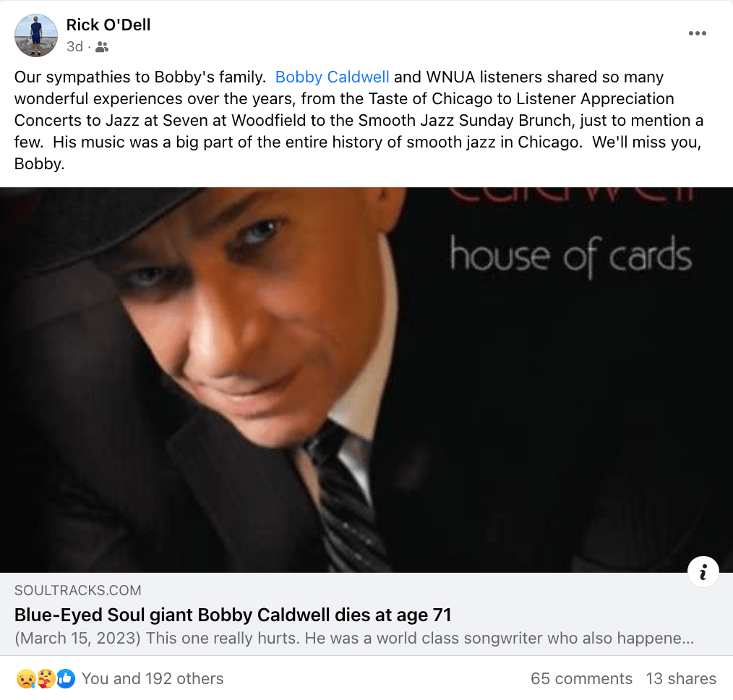
Task: Click the blue like thumbs-up icon
Action: coord(66,678)
